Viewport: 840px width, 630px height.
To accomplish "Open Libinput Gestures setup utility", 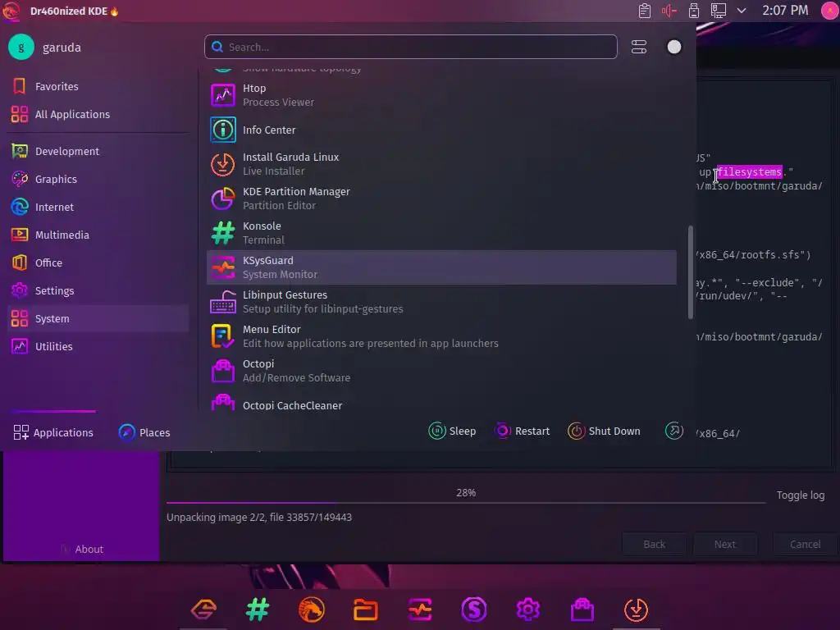I will pyautogui.click(x=441, y=302).
